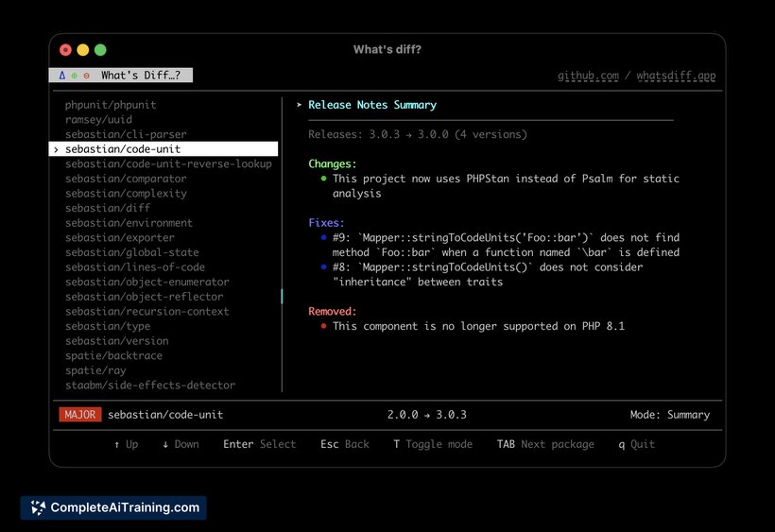Expand the Release Notes Summary arrow

(300, 105)
